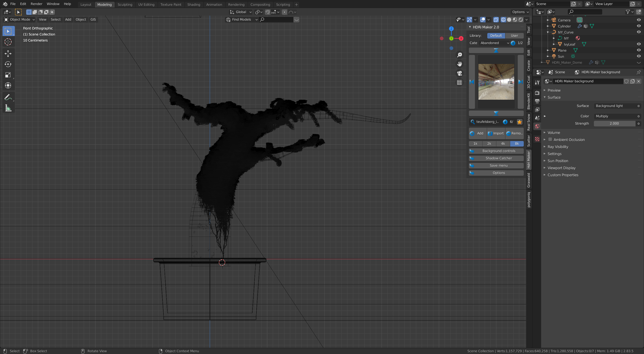Open World properties tab icon
644x354 pixels.
point(537,126)
